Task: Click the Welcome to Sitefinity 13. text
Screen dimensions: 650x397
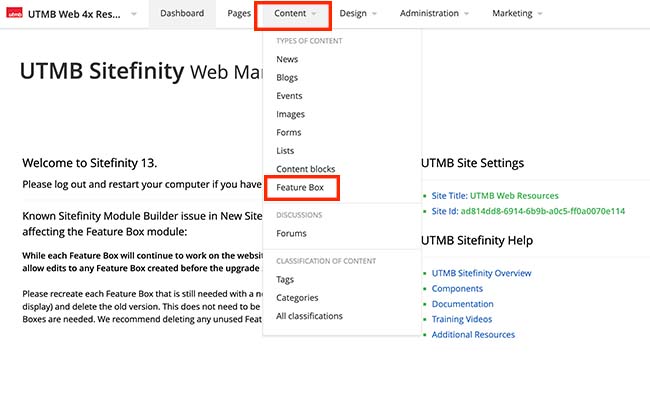Action: pyautogui.click(x=90, y=163)
